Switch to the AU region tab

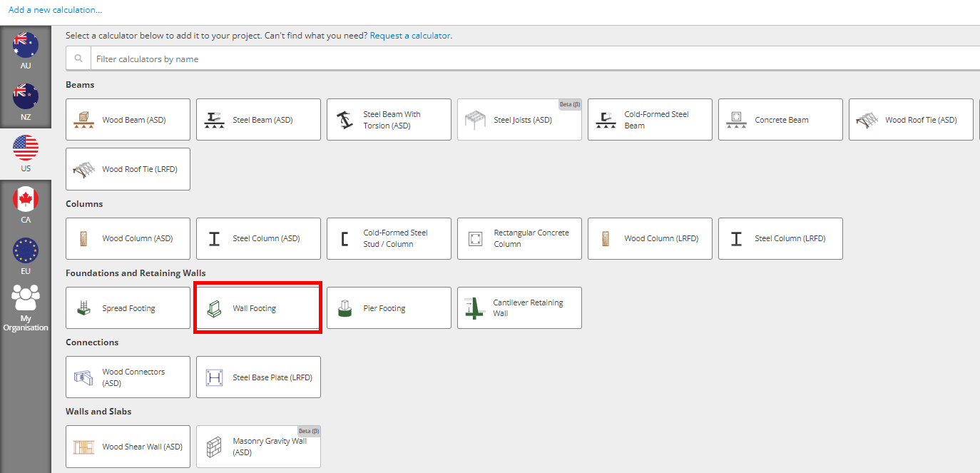point(26,51)
